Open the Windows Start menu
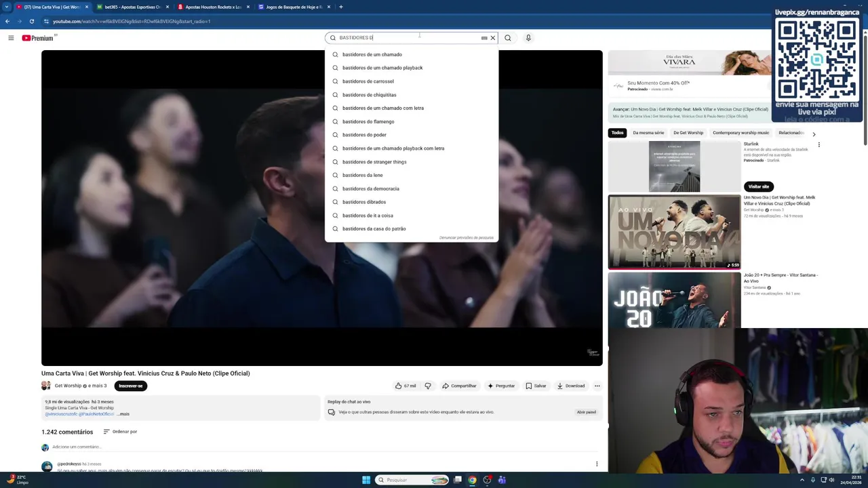The width and height of the screenshot is (868, 488). coord(366,480)
